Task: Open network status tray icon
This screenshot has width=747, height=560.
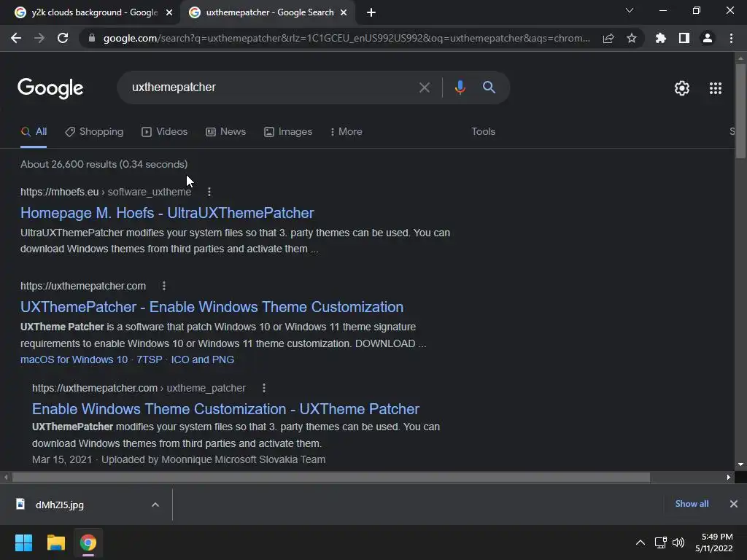Action: click(x=660, y=542)
